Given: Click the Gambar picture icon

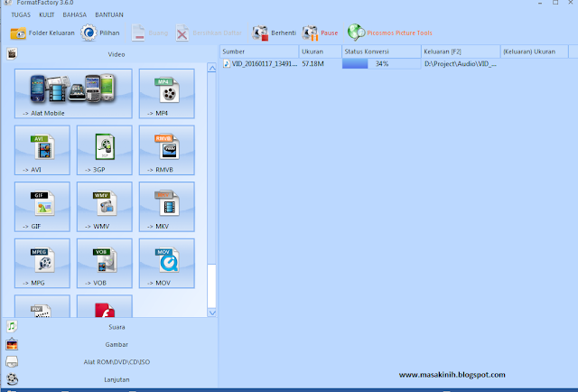Looking at the screenshot, I should 12,344.
